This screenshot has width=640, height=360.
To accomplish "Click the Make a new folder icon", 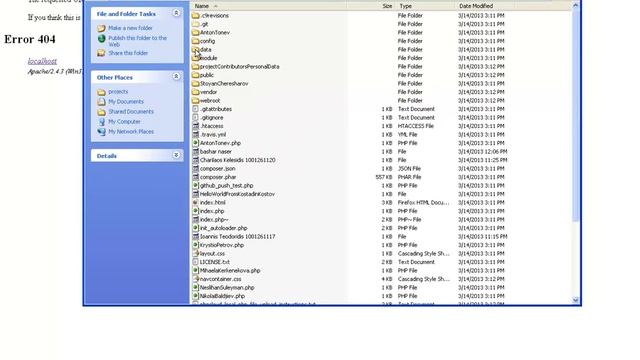I will coord(101,28).
